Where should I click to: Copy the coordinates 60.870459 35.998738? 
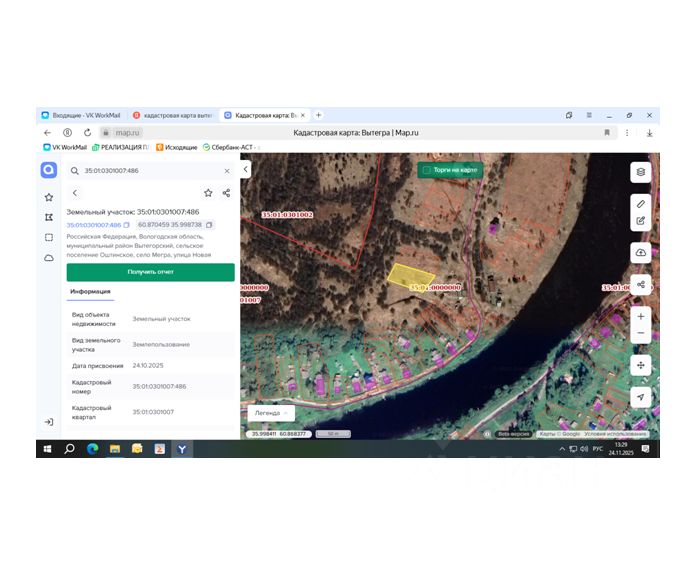(x=209, y=225)
